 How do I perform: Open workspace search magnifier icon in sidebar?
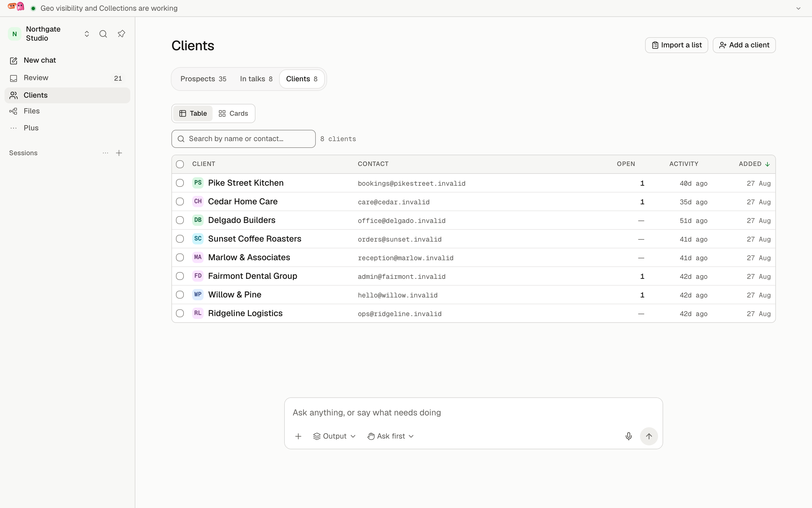tap(103, 34)
